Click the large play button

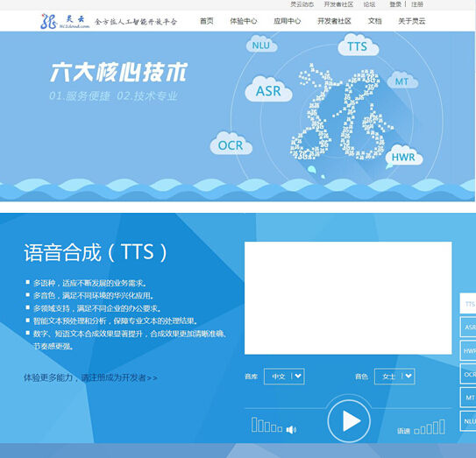click(349, 421)
